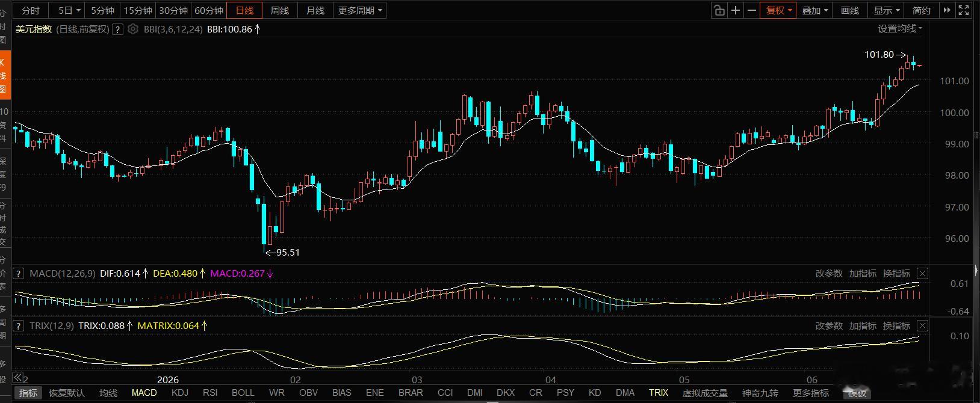Click BBI(3,6,12,24) indicator label

(x=173, y=29)
